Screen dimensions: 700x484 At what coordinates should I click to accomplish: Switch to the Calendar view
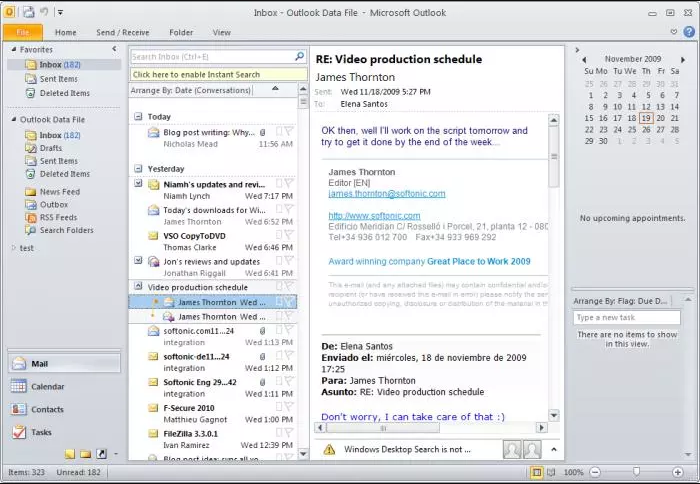[x=64, y=386]
